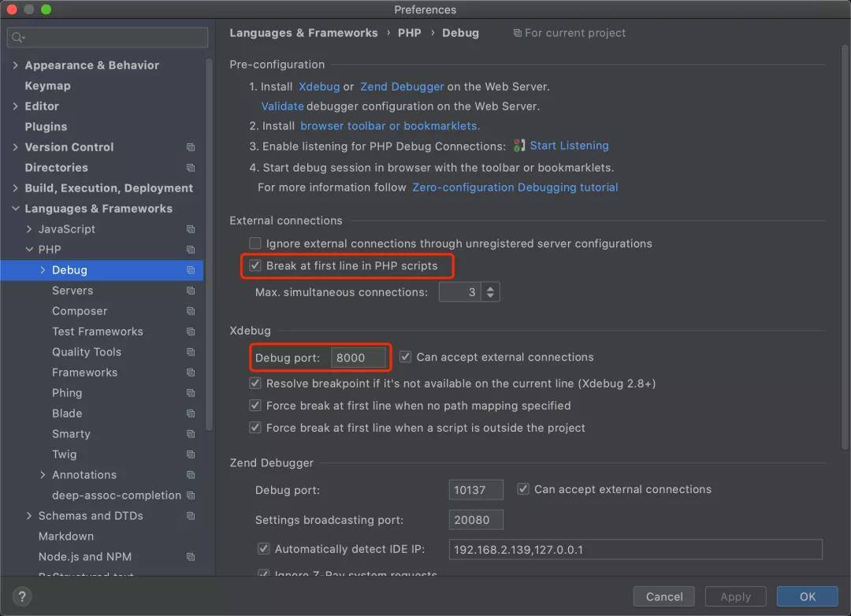Click the project-level icon beside Blade
The height and width of the screenshot is (616, 851).
point(191,414)
